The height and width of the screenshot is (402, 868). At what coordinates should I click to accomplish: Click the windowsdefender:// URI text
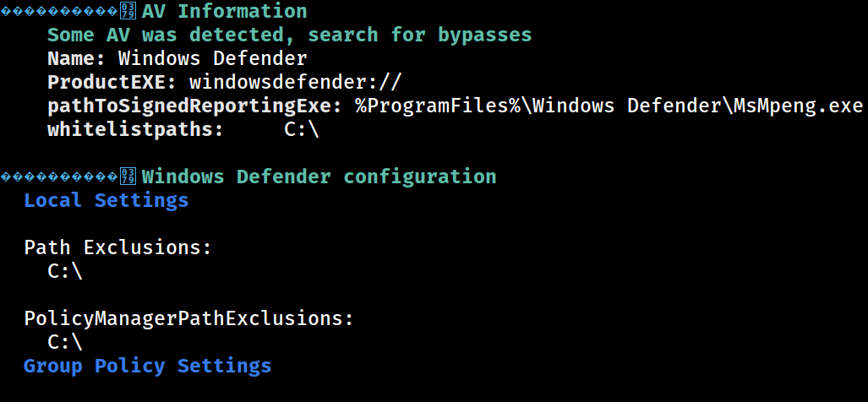pyautogui.click(x=295, y=83)
